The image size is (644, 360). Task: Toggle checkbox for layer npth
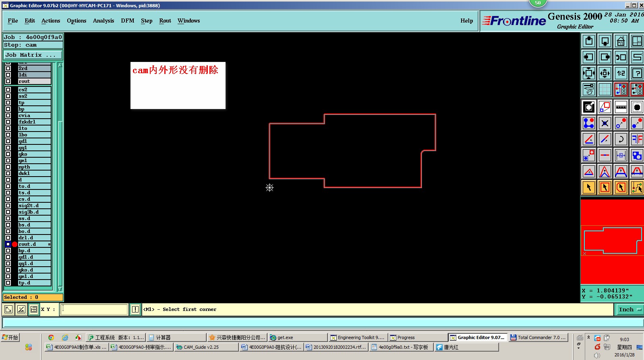coord(8,167)
